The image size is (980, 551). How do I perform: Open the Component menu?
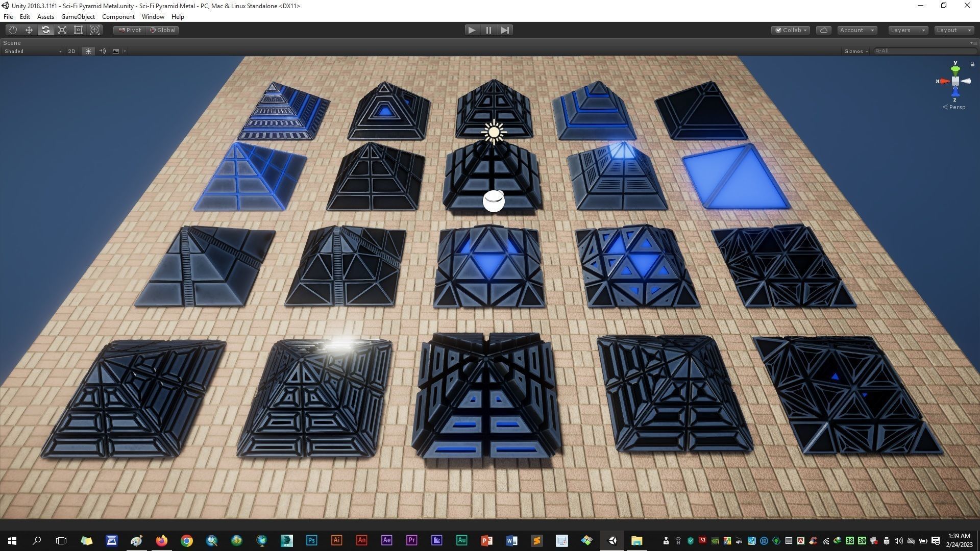pos(118,17)
